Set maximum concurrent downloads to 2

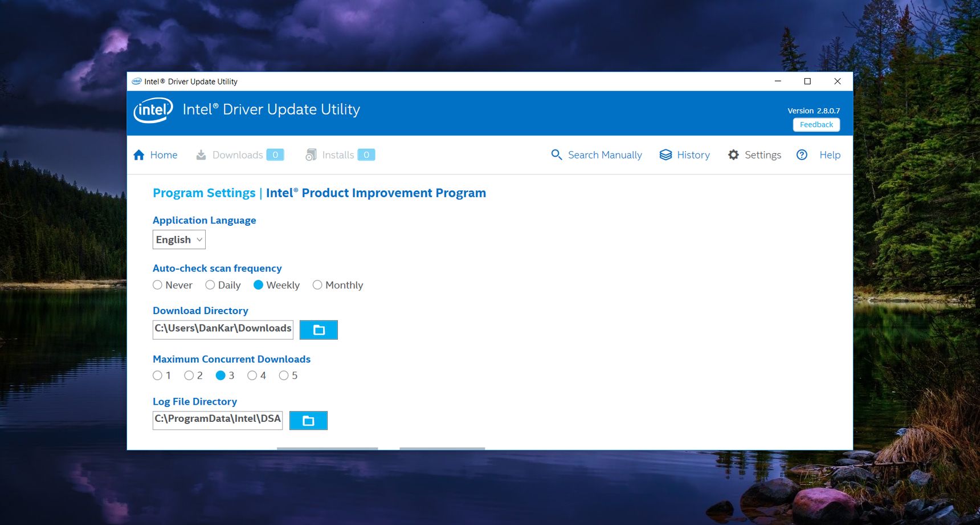point(189,376)
